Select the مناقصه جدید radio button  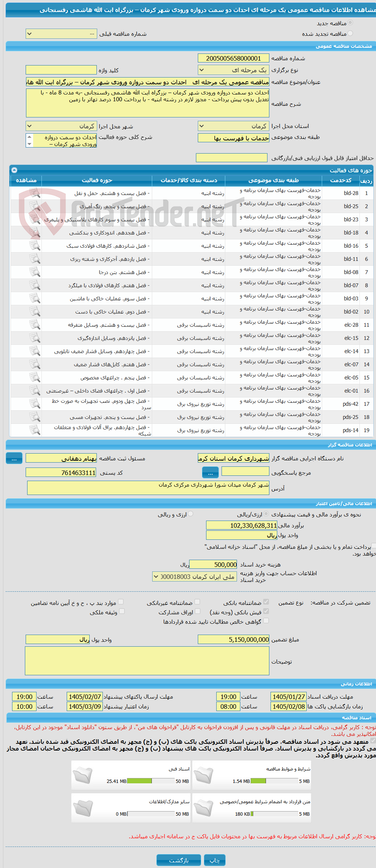[x=350, y=23]
